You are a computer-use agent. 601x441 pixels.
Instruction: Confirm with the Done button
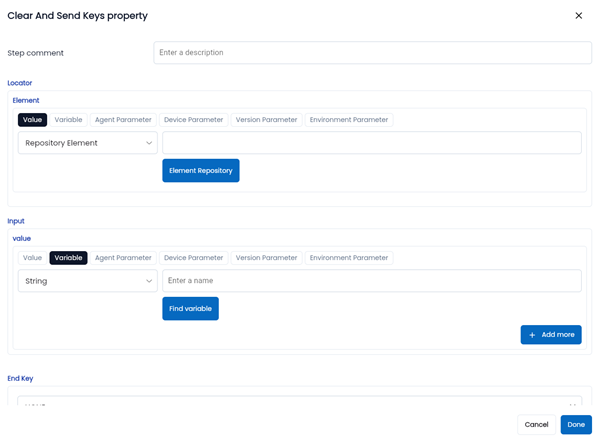(576, 425)
